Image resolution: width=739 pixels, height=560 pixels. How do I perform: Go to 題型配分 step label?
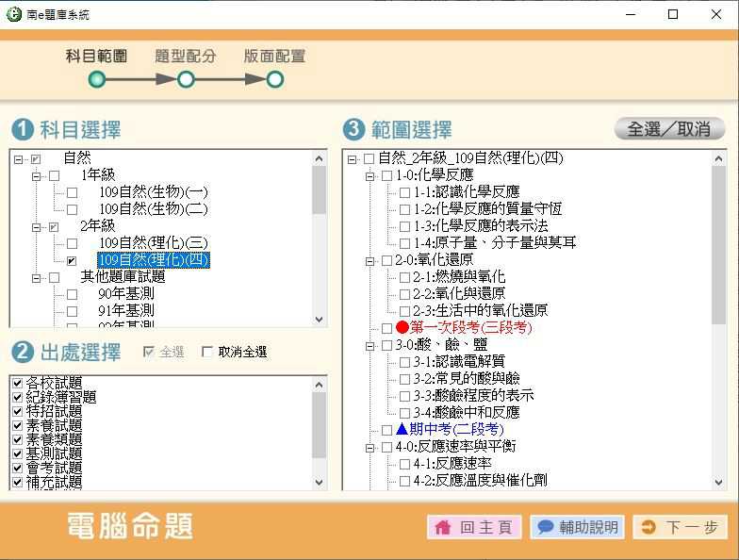coord(185,57)
